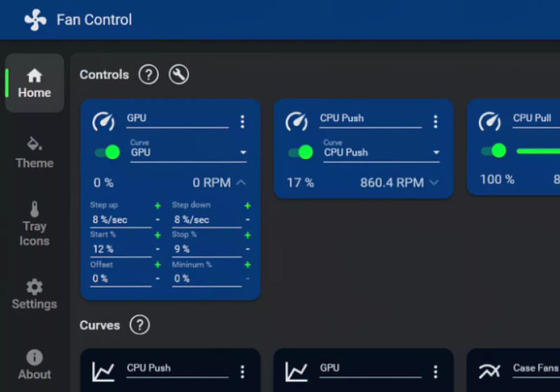Increase the Step down value with plus
The image size is (560, 392).
[x=248, y=206]
